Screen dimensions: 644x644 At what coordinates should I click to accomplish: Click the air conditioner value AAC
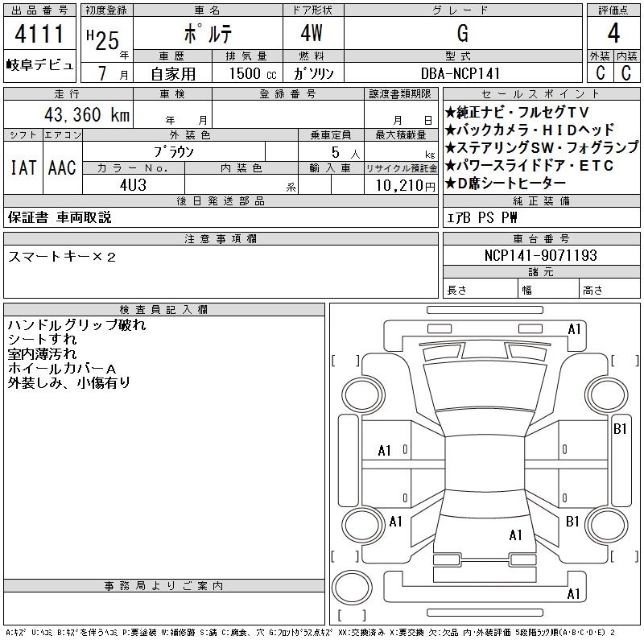click(62, 167)
